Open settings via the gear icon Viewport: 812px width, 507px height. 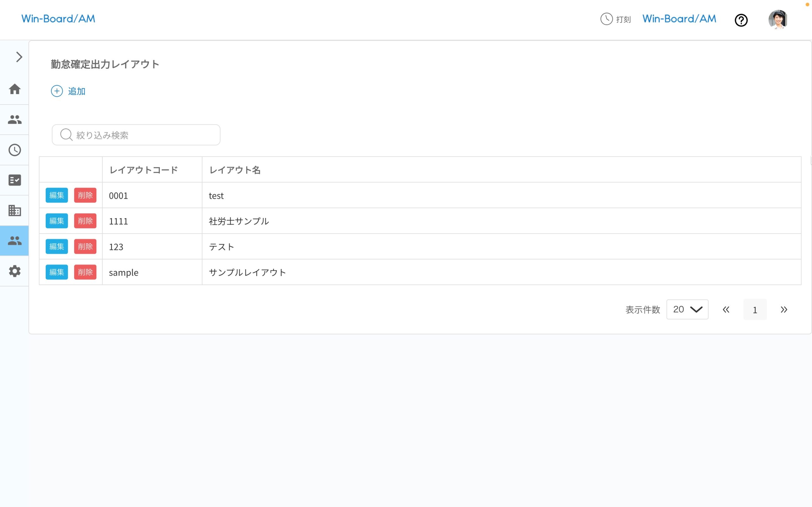point(14,271)
